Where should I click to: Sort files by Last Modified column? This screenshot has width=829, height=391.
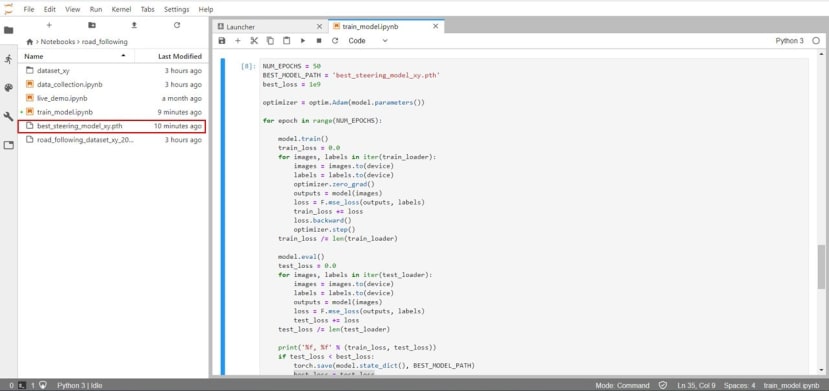click(x=171, y=56)
